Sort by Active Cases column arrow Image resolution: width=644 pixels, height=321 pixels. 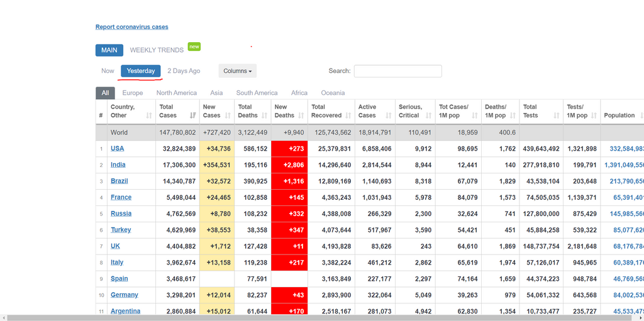pyautogui.click(x=389, y=116)
